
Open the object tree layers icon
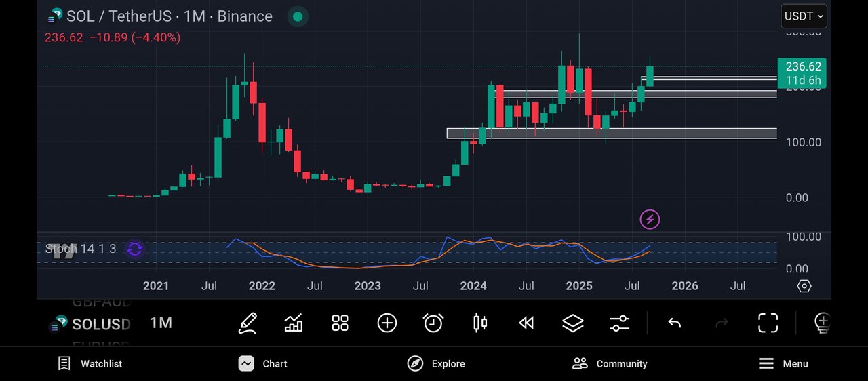tap(573, 323)
